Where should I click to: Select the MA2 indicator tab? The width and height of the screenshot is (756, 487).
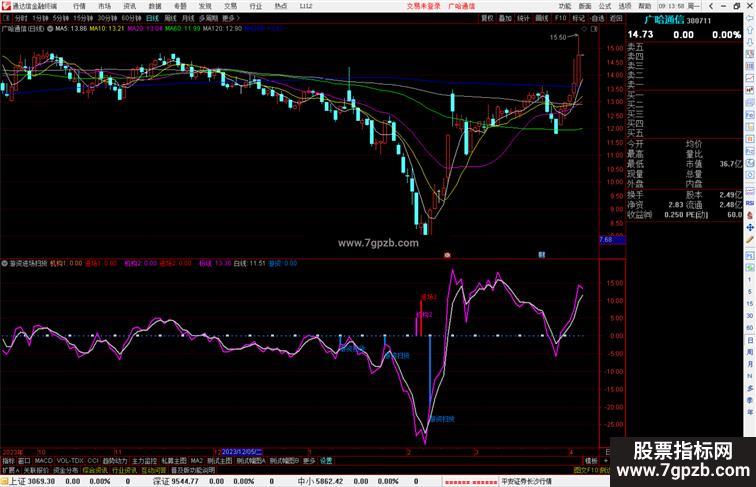pyautogui.click(x=196, y=461)
